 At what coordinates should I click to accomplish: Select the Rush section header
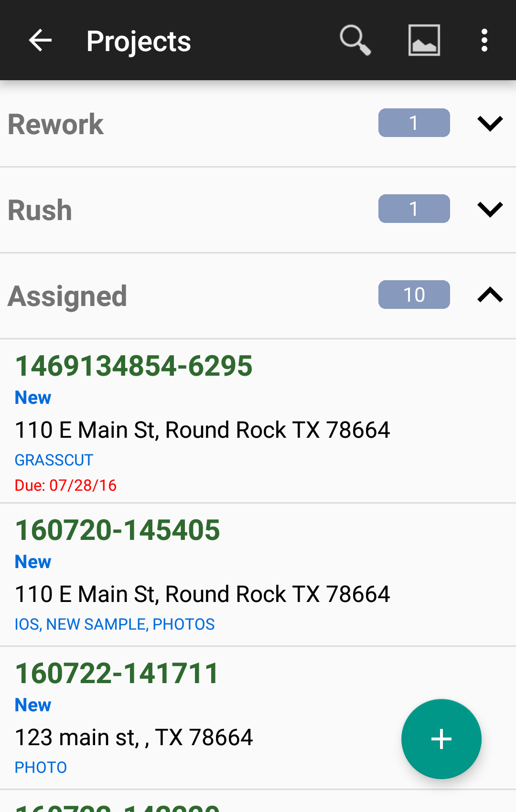pos(40,211)
